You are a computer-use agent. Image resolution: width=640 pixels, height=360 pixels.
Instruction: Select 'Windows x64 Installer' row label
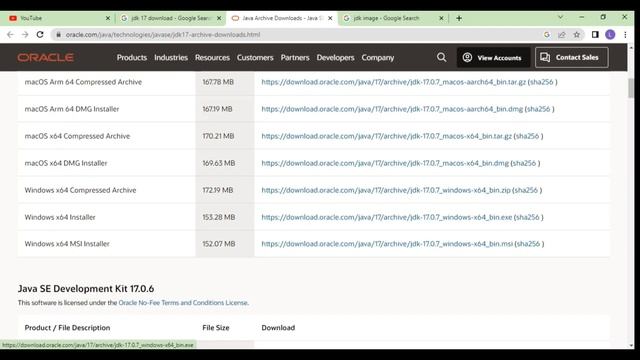point(60,217)
